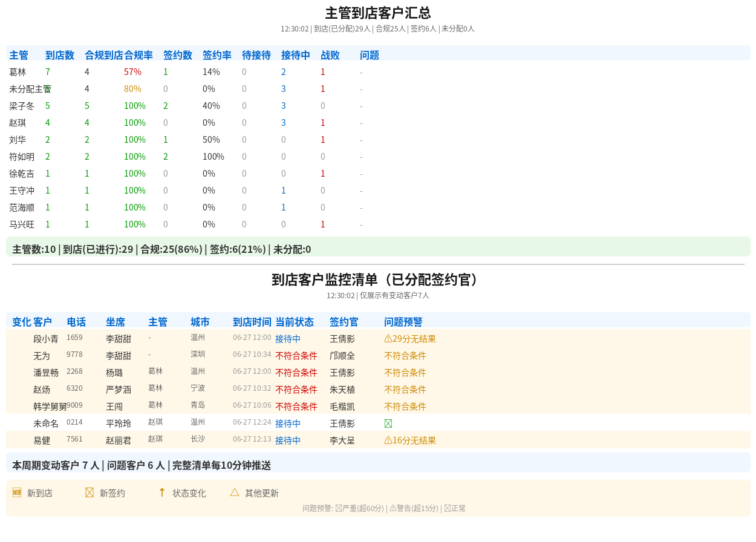Viewport: 756px width, 542px height.
Task: Select customer 无为
Action: point(42,356)
